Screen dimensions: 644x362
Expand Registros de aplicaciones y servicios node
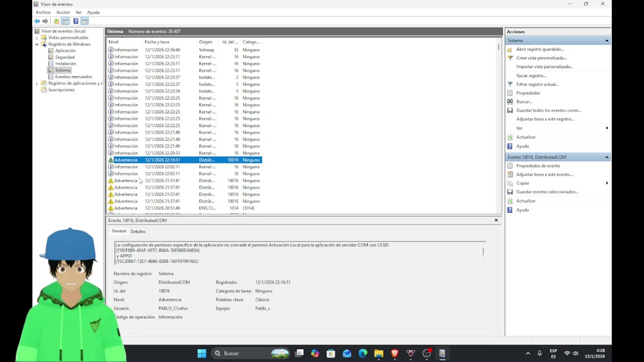[37, 83]
